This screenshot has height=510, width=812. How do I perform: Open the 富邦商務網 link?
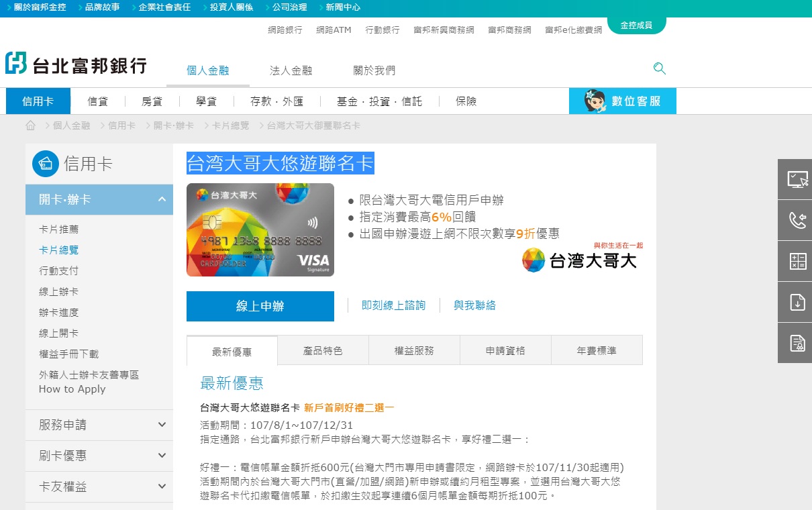(x=510, y=30)
